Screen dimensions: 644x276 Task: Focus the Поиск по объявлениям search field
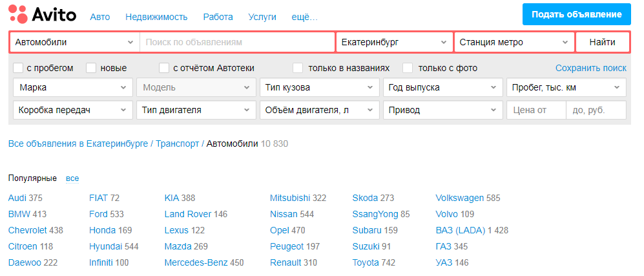click(237, 42)
